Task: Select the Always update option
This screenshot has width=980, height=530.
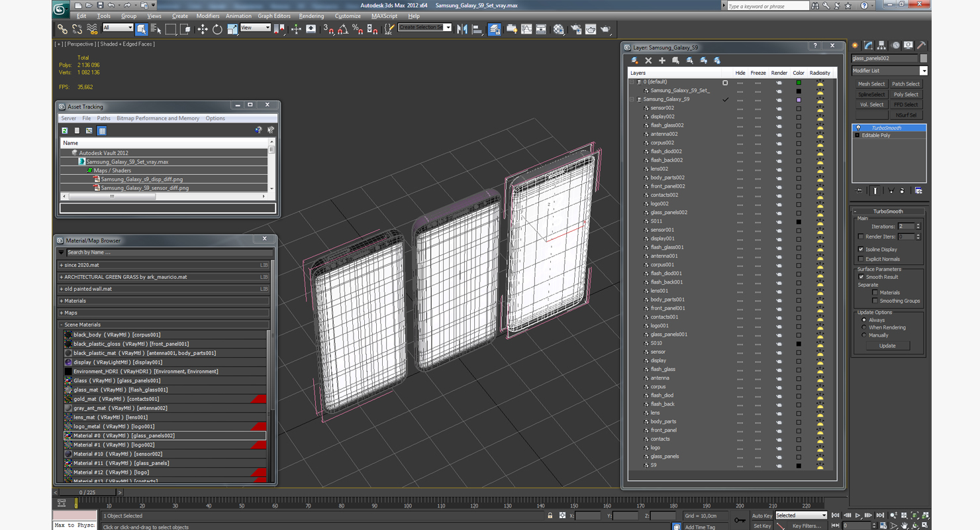Action: tap(864, 320)
